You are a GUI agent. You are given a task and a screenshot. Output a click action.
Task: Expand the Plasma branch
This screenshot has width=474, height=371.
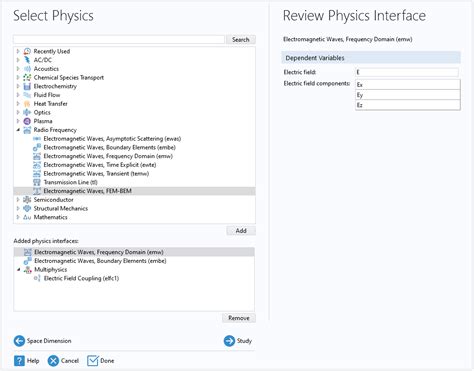tap(18, 121)
